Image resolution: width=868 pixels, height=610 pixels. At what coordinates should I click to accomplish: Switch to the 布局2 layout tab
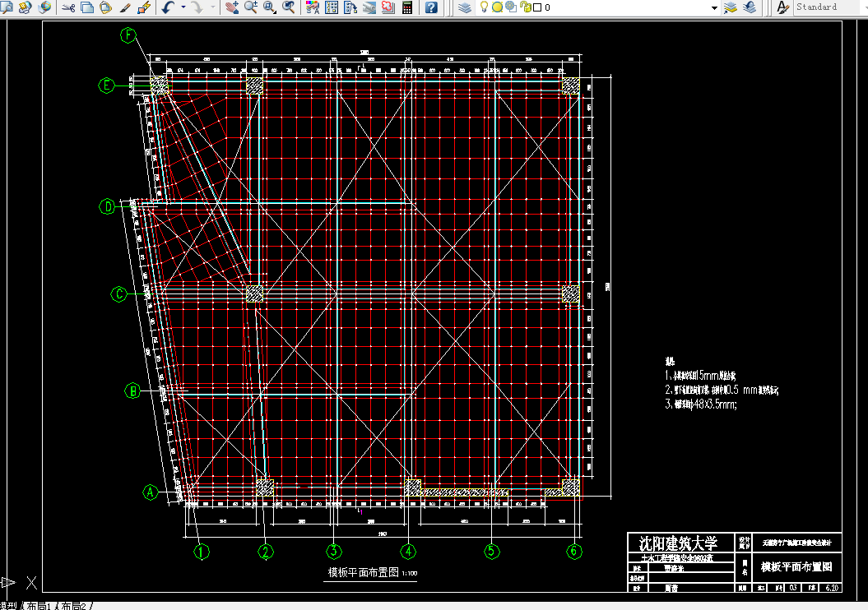tap(73, 606)
